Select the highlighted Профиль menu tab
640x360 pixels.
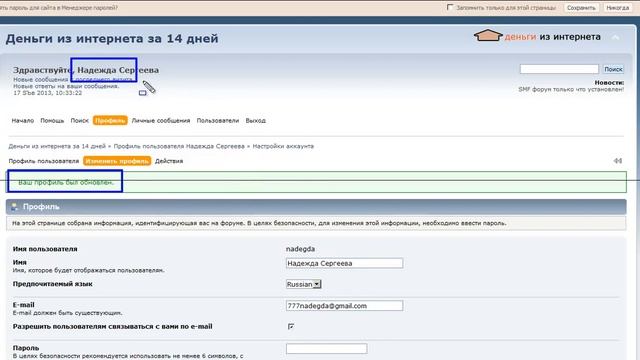point(110,120)
